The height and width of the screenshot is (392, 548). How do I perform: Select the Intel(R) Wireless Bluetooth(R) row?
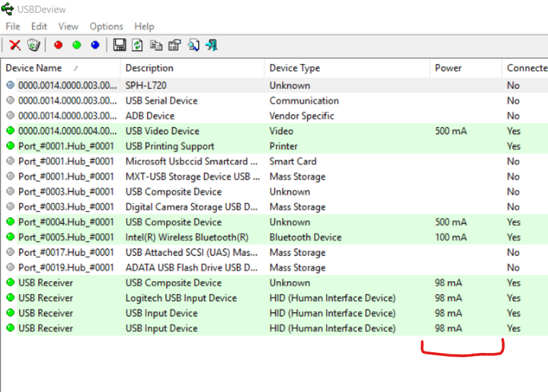[x=187, y=237]
